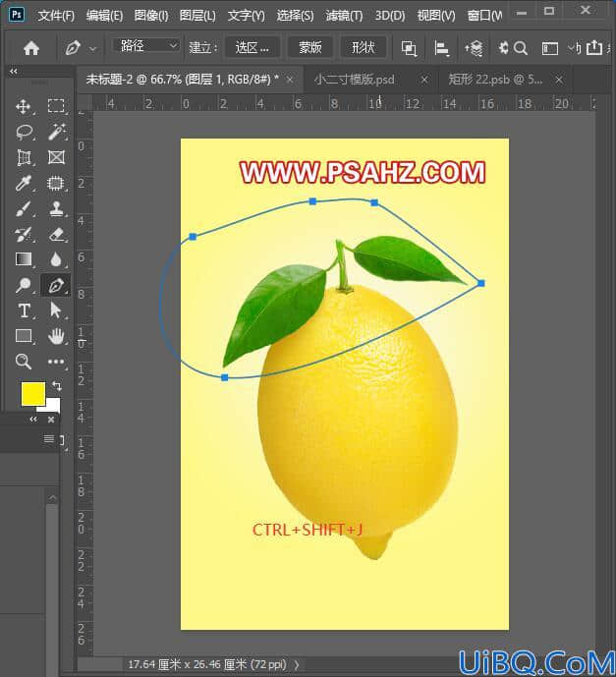Open the 图像(I) menu

(x=151, y=16)
